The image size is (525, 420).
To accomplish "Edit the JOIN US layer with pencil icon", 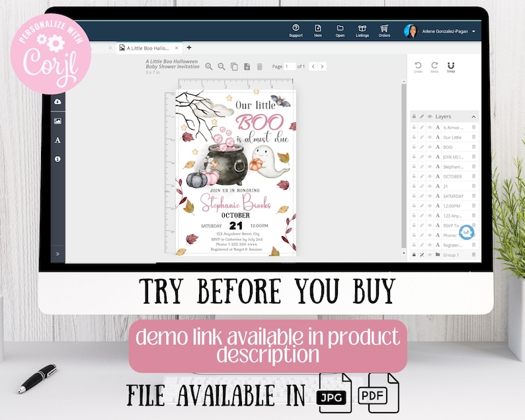I will click(422, 156).
